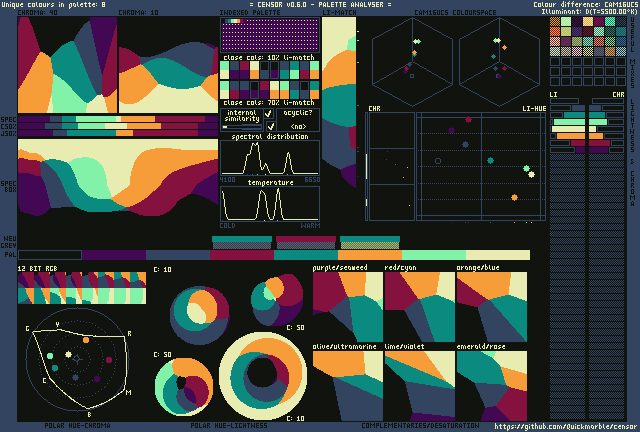Viewport: 640px width, 432px height.
Task: Click the 12 bit RGB strip
Action: point(82,289)
